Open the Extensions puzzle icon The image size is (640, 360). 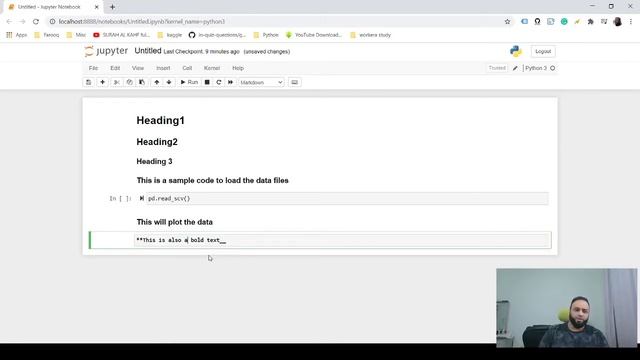[590, 22]
